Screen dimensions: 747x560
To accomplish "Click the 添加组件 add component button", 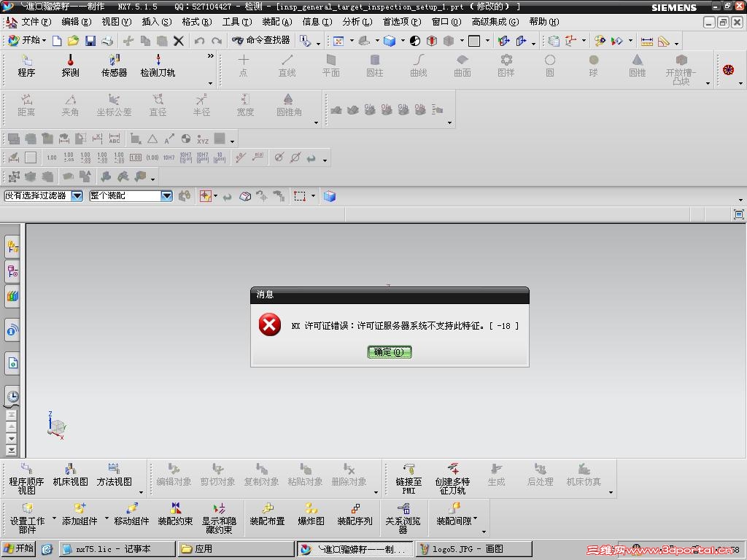I will 80,515.
